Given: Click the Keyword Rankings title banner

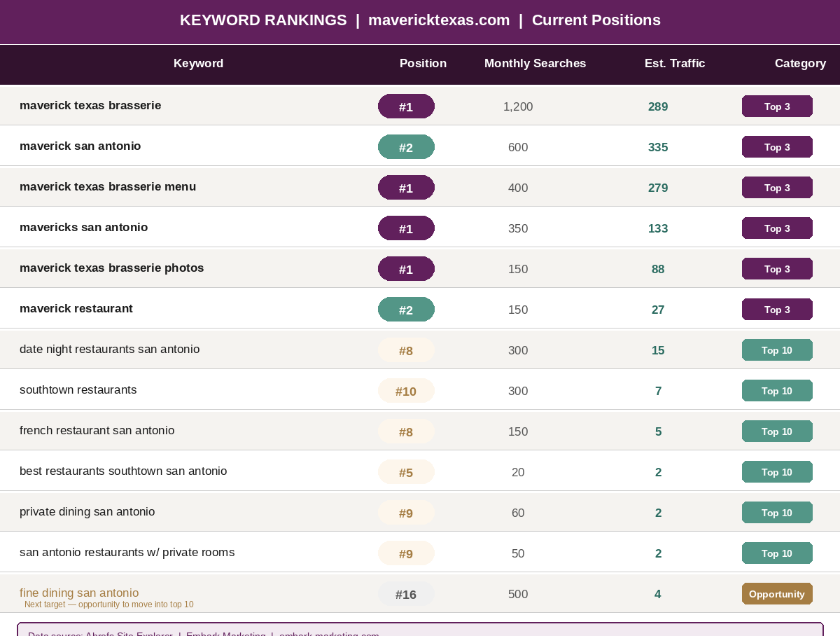Looking at the screenshot, I should click(x=420, y=21).
